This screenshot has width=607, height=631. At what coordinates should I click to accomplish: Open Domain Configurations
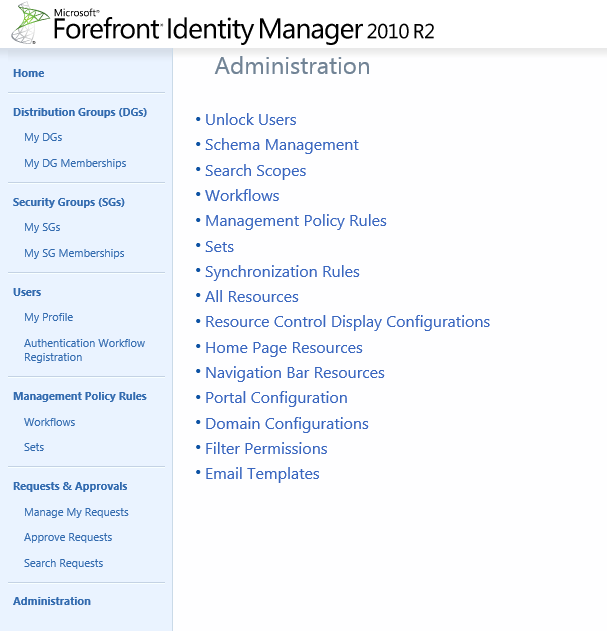coord(287,424)
